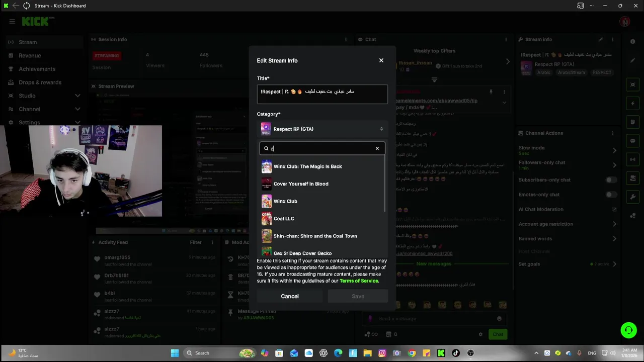Screen dimensions: 644x362
Task: Select Winx Club: The Magic Is Back category
Action: coord(322,166)
